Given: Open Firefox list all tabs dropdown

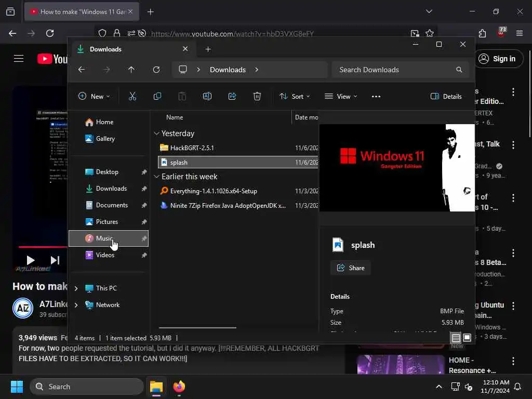Looking at the screenshot, I should coord(429,11).
